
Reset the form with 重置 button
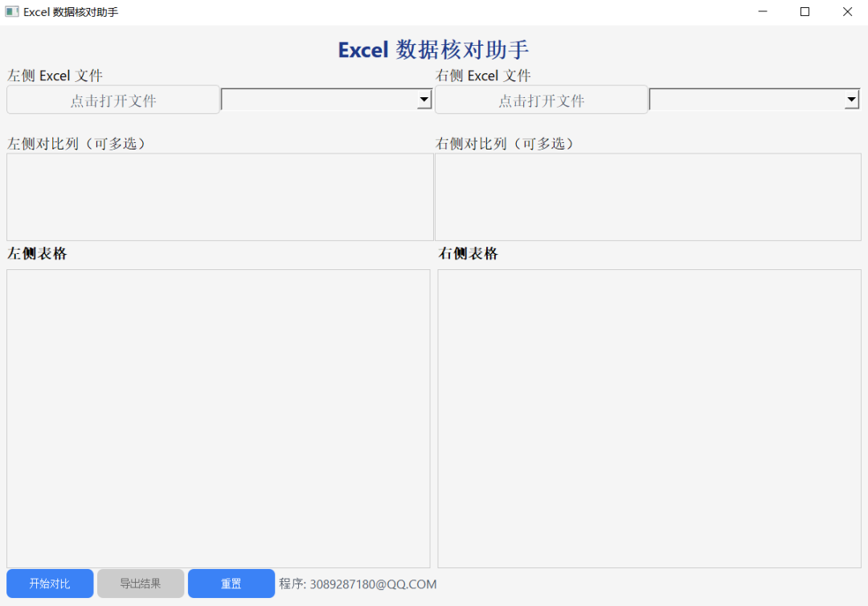click(231, 583)
